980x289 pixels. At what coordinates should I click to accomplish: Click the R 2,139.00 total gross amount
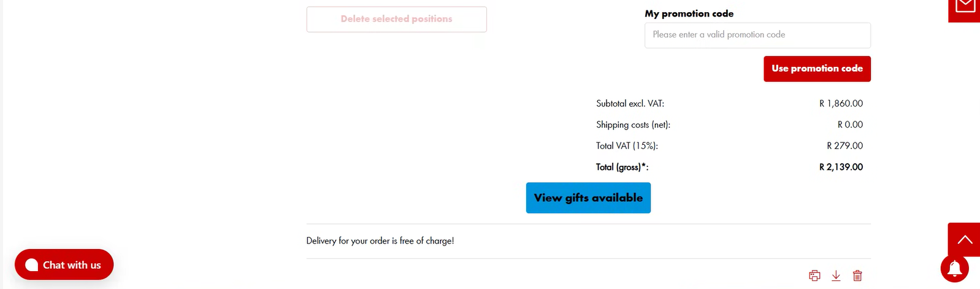pyautogui.click(x=841, y=167)
